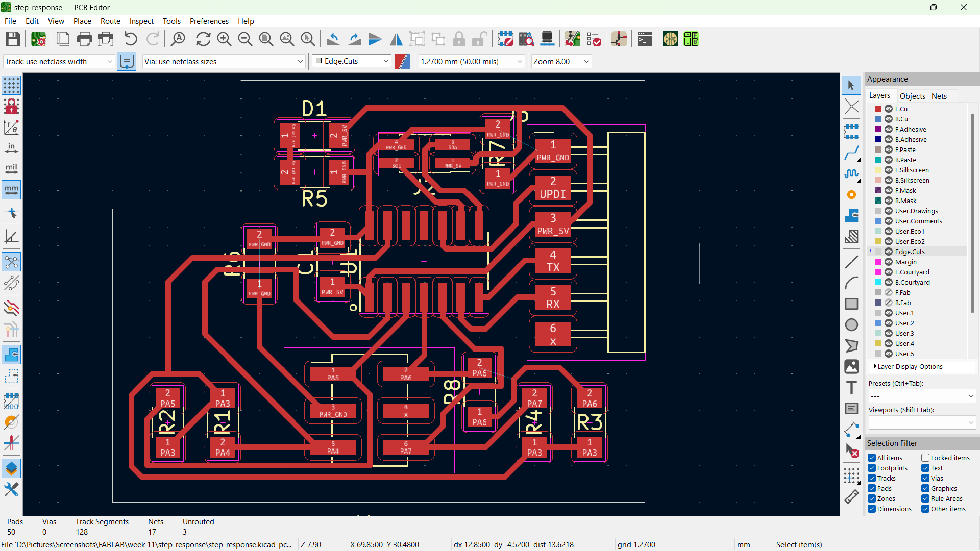This screenshot has width=980, height=551.
Task: Select the Add Text tool
Action: tap(851, 388)
